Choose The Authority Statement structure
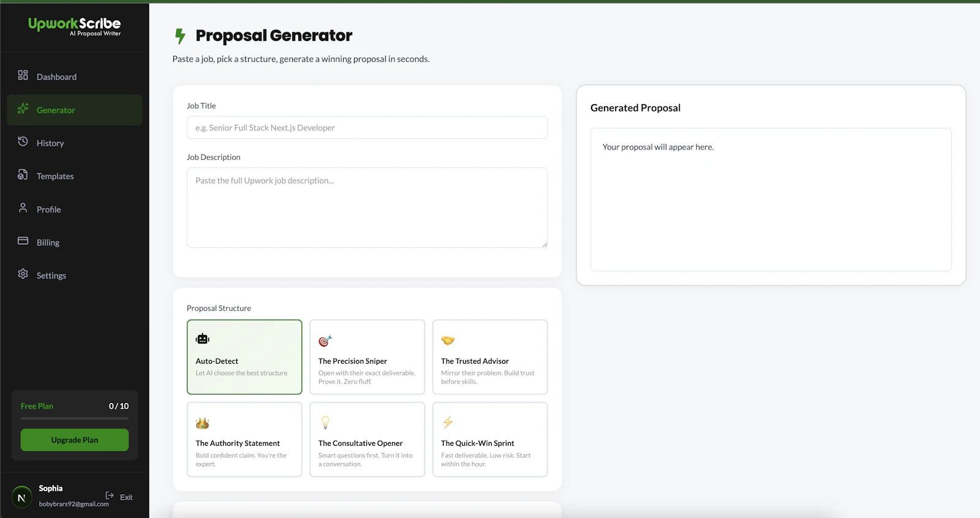Viewport: 980px width, 518px height. 244,439
